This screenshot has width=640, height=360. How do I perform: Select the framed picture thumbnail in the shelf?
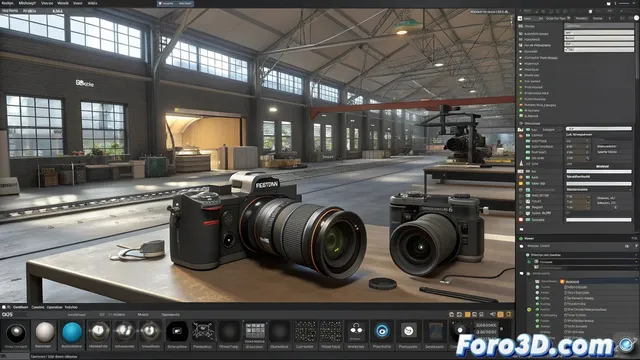click(435, 331)
